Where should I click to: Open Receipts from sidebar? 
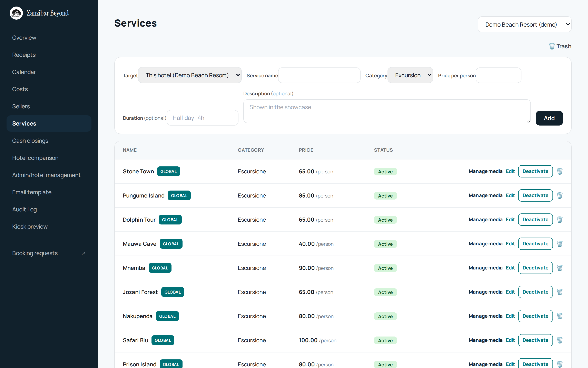49,55
